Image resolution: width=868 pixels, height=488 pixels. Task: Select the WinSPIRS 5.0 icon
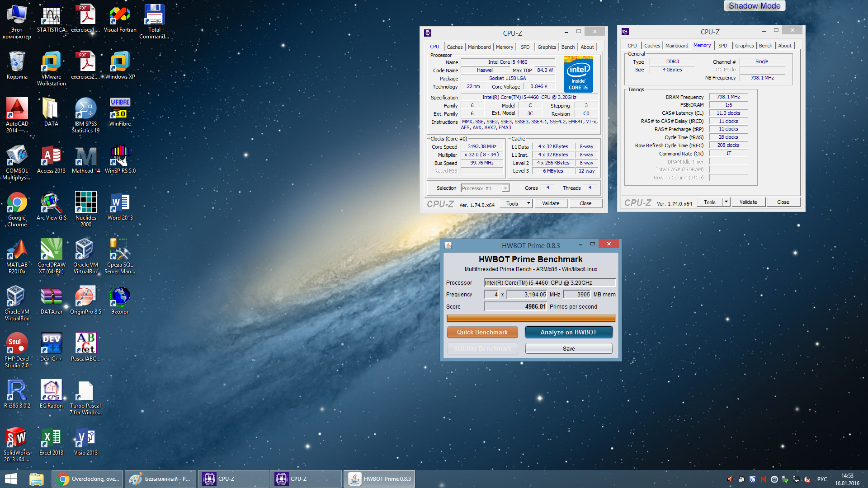point(120,159)
